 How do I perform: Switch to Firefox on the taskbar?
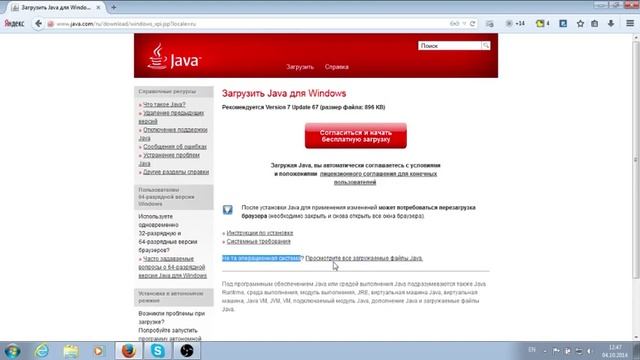tap(129, 351)
